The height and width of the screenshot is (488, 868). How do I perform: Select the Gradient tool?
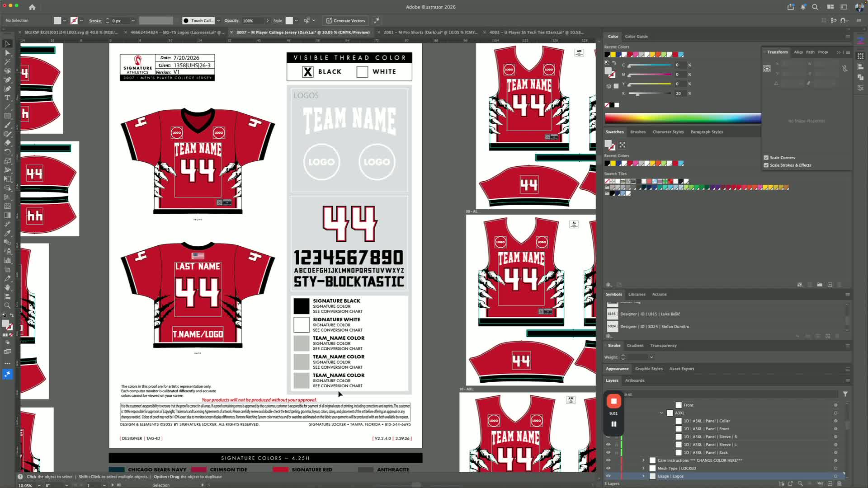[7, 215]
